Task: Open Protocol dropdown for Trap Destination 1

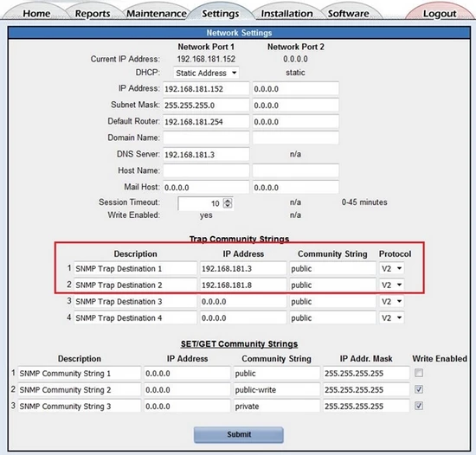Action: click(x=391, y=268)
